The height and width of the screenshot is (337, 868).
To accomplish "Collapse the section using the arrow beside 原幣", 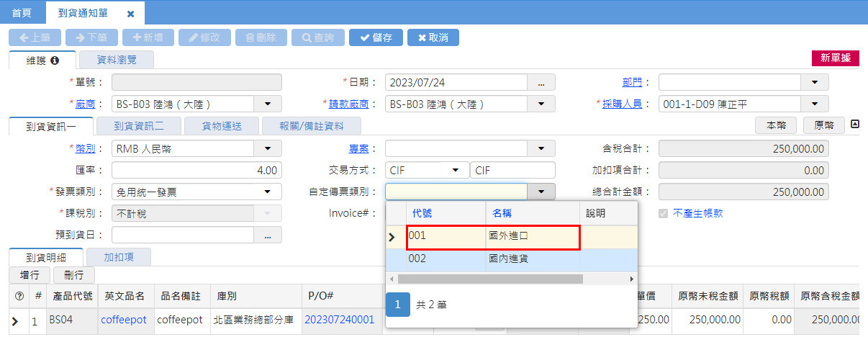I will click(x=855, y=124).
